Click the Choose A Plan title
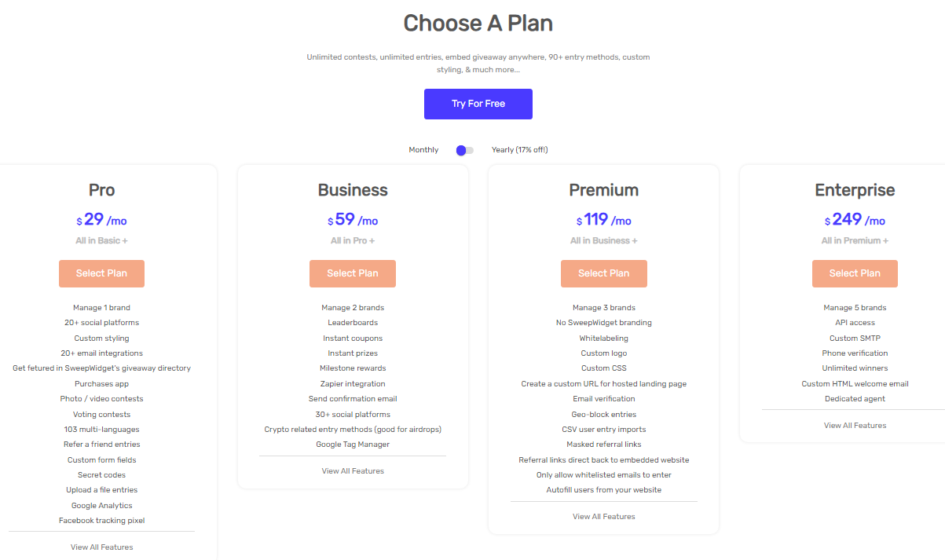Screen dimensions: 945x560 (478, 23)
